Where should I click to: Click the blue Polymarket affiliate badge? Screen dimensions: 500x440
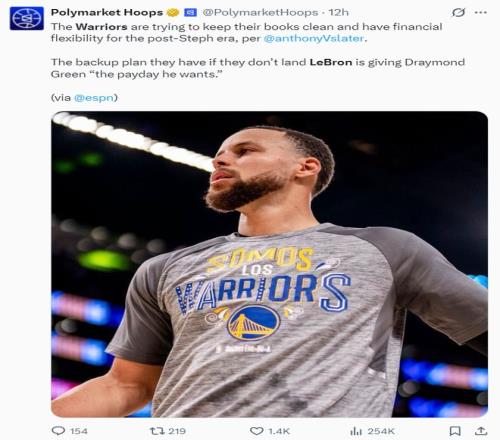click(x=191, y=13)
